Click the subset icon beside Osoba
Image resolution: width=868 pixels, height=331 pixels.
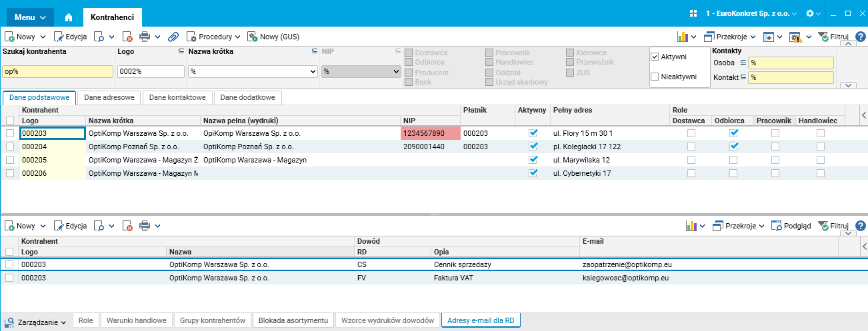tap(743, 63)
